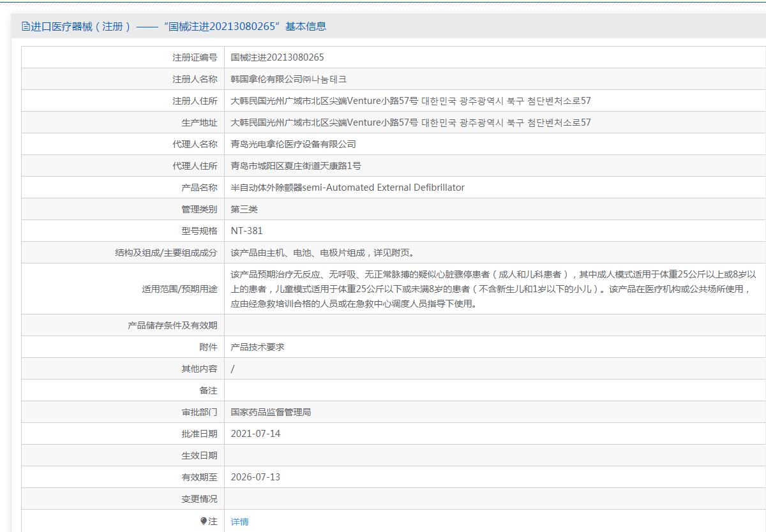Select the registration number value 国械注进20213080265

278,57
